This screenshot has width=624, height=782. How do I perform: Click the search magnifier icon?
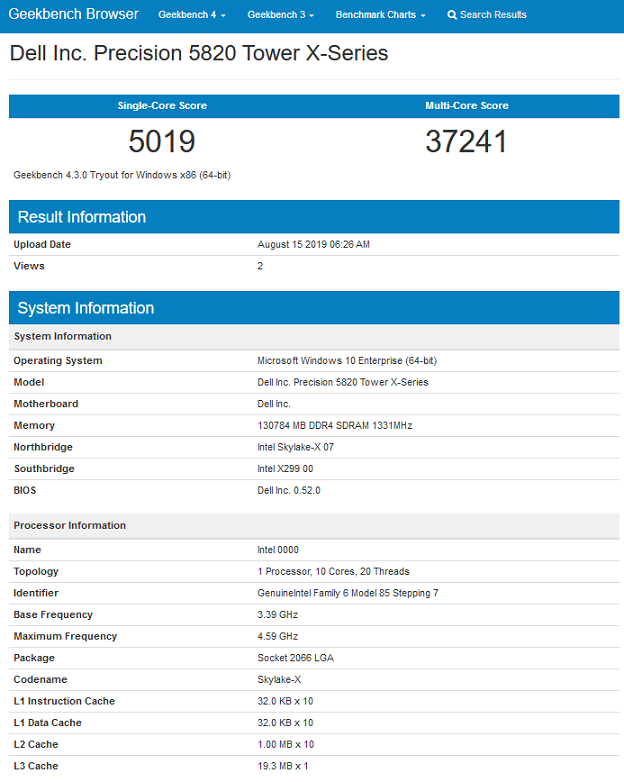[x=452, y=15]
